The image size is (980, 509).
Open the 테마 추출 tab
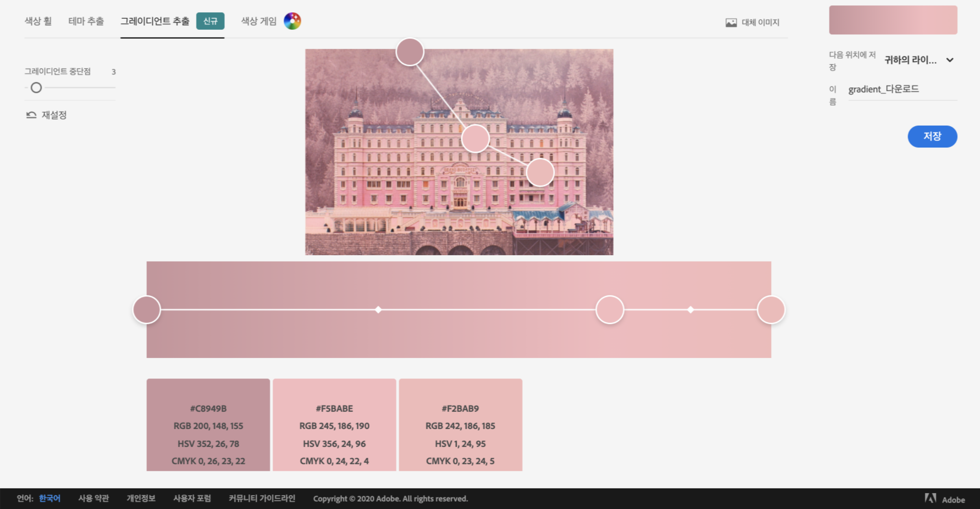[x=86, y=21]
